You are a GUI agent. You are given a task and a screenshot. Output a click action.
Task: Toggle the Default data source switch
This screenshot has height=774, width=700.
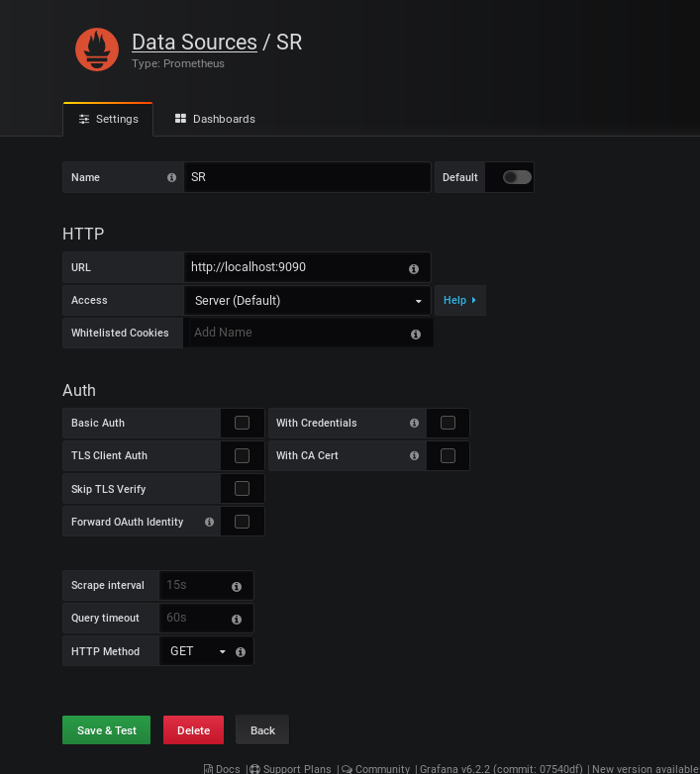click(x=517, y=177)
